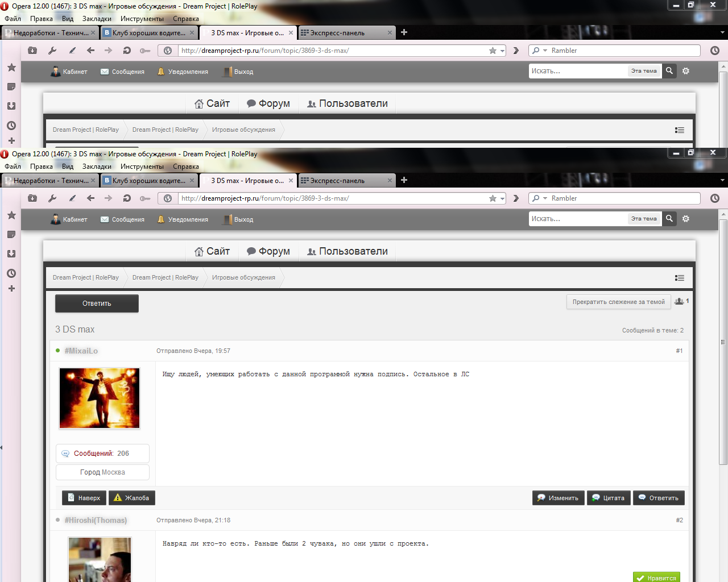Click globe site badge in lower address bar
Viewport: 728px width, 582px height.
pyautogui.click(x=168, y=198)
